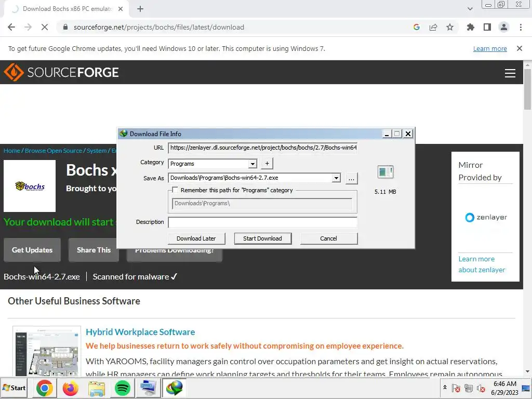The width and height of the screenshot is (532, 399).
Task: Click Learn more about Chrome updates
Action: click(x=490, y=48)
